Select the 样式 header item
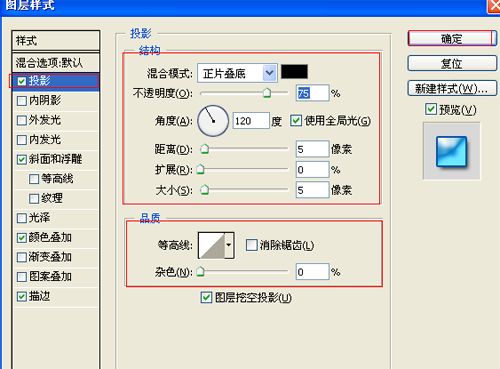Screen dimensions: 500x369 coord(56,41)
